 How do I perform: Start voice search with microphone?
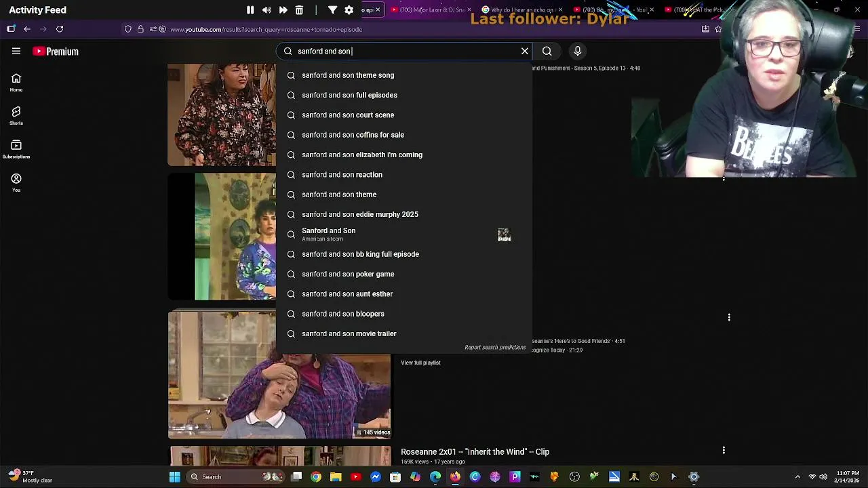click(x=578, y=51)
